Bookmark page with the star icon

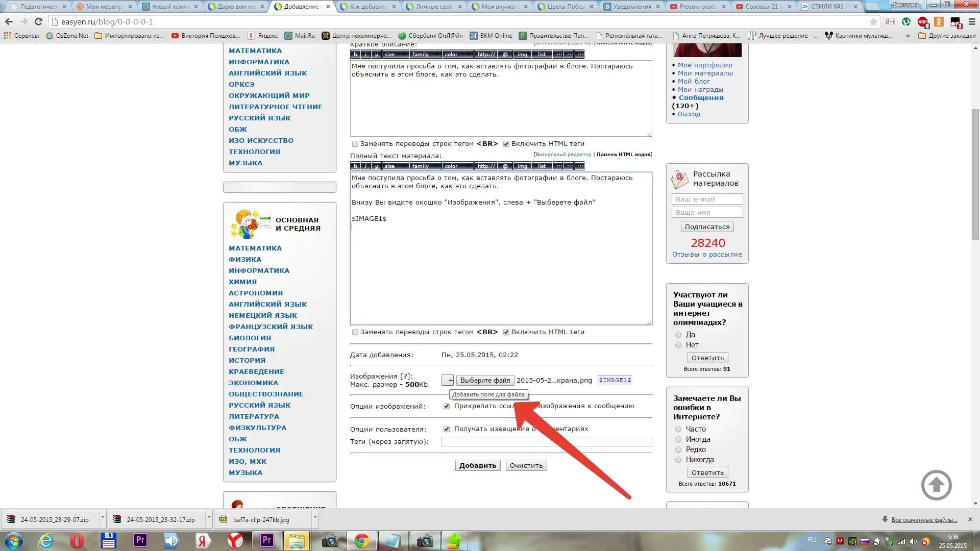coord(873,22)
